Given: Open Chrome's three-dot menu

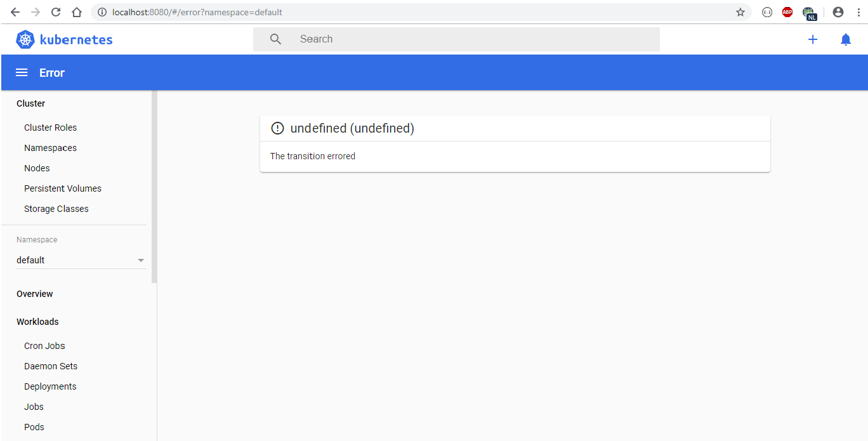Looking at the screenshot, I should pos(858,11).
